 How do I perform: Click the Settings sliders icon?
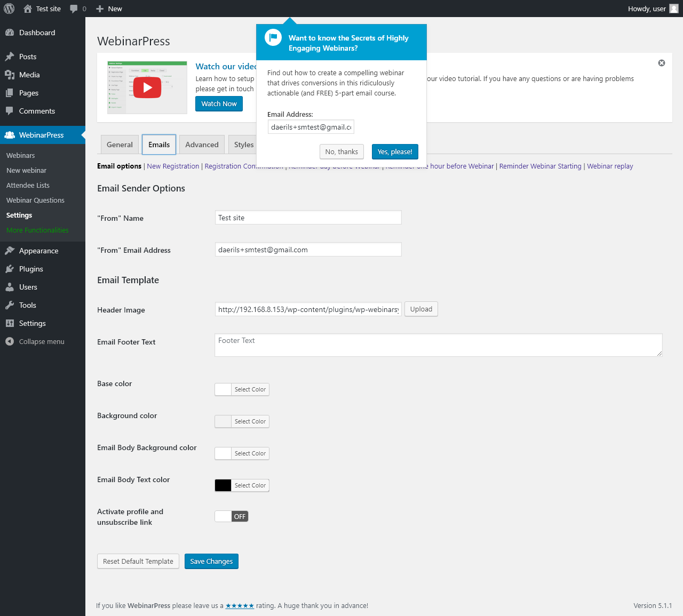pyautogui.click(x=10, y=323)
